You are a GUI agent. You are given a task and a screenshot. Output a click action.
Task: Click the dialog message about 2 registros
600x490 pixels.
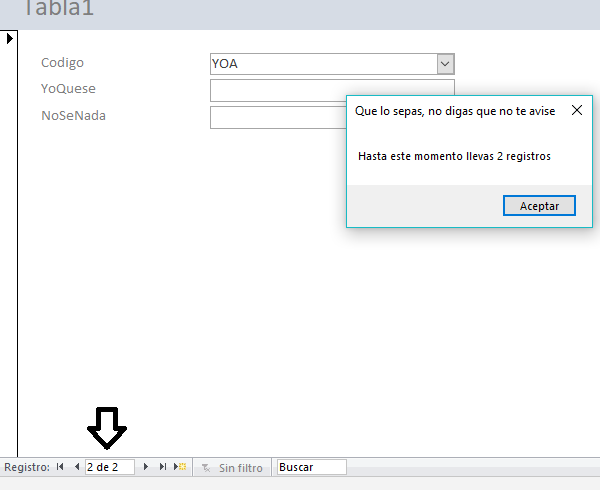click(454, 156)
